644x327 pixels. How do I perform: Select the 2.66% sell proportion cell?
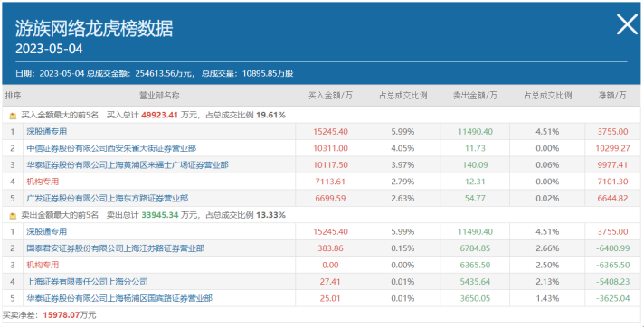point(547,248)
